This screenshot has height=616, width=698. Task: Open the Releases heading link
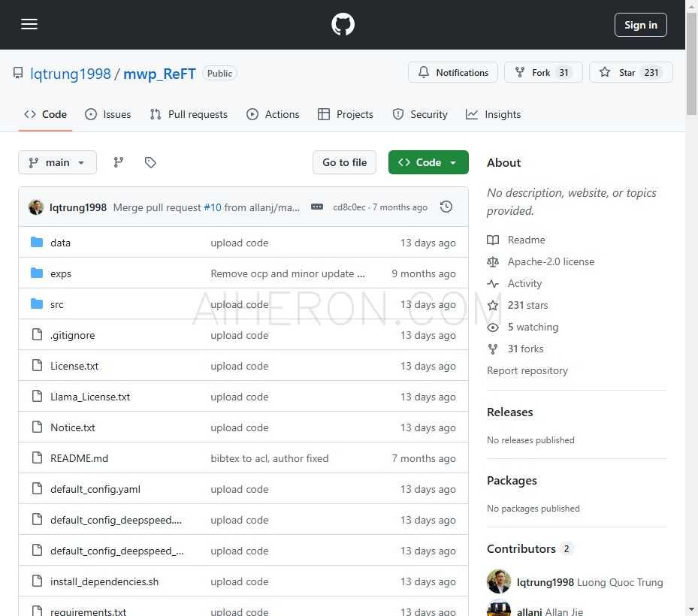[509, 412]
